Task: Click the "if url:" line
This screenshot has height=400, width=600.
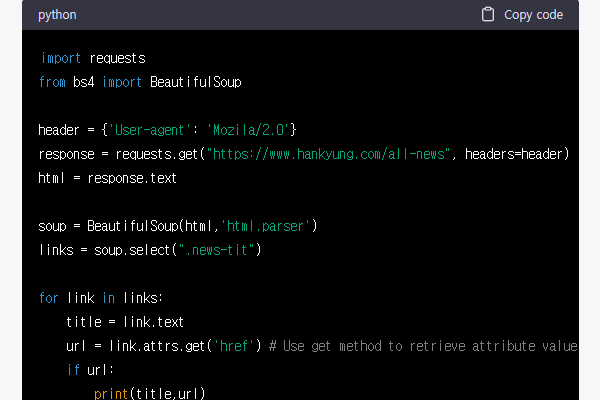Action: [x=90, y=371]
